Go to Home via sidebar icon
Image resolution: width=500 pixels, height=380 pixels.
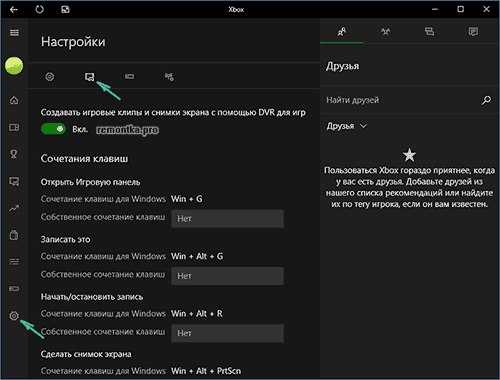pyautogui.click(x=14, y=100)
